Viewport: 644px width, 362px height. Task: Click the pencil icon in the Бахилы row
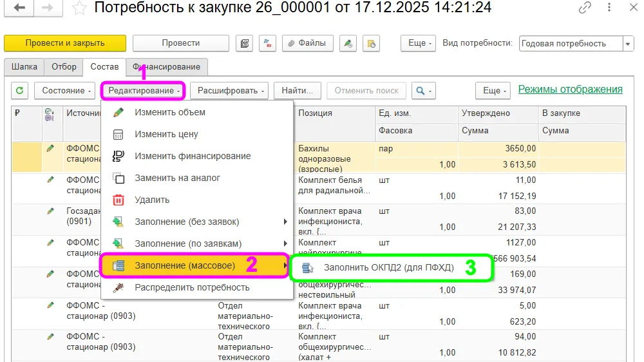click(x=50, y=148)
